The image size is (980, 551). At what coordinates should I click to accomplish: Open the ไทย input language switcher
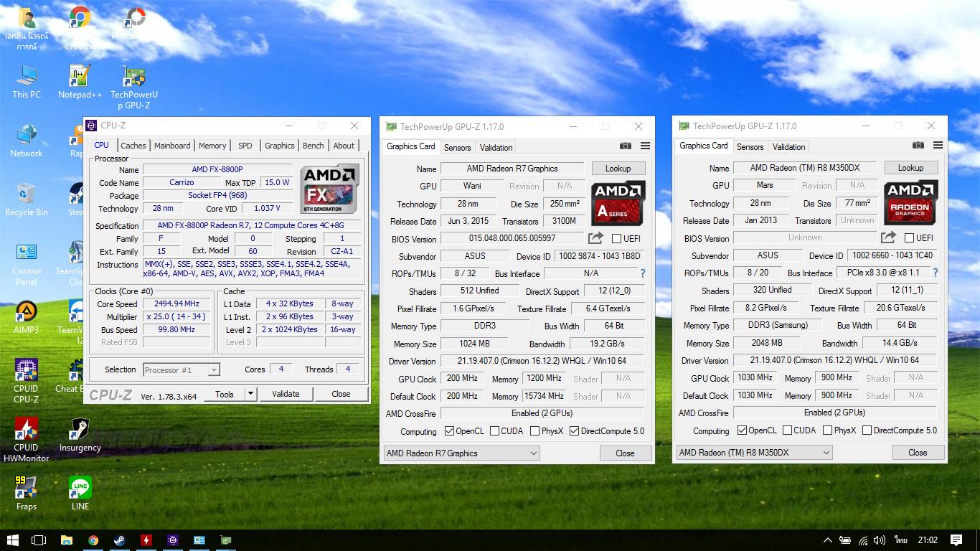(901, 540)
